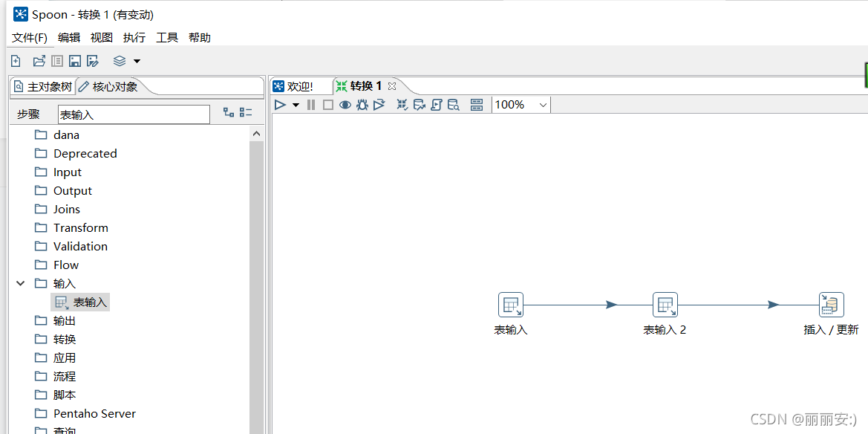Open the 工具 menu

pos(167,38)
